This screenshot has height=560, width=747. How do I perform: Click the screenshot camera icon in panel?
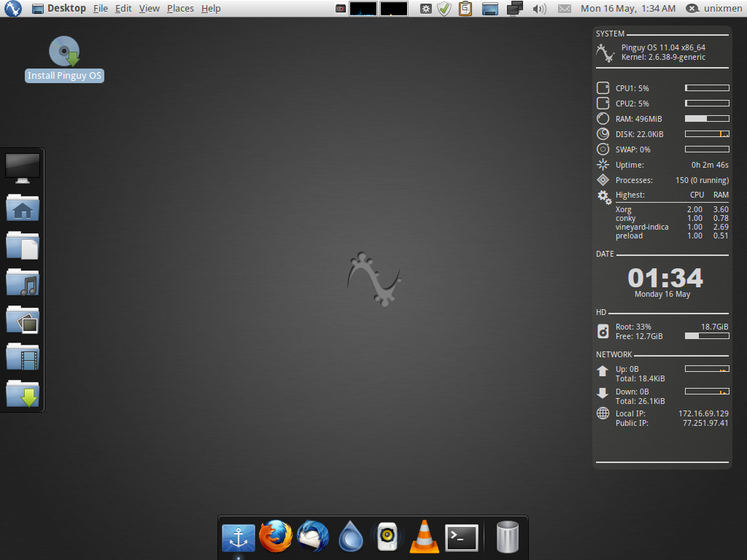[x=340, y=9]
